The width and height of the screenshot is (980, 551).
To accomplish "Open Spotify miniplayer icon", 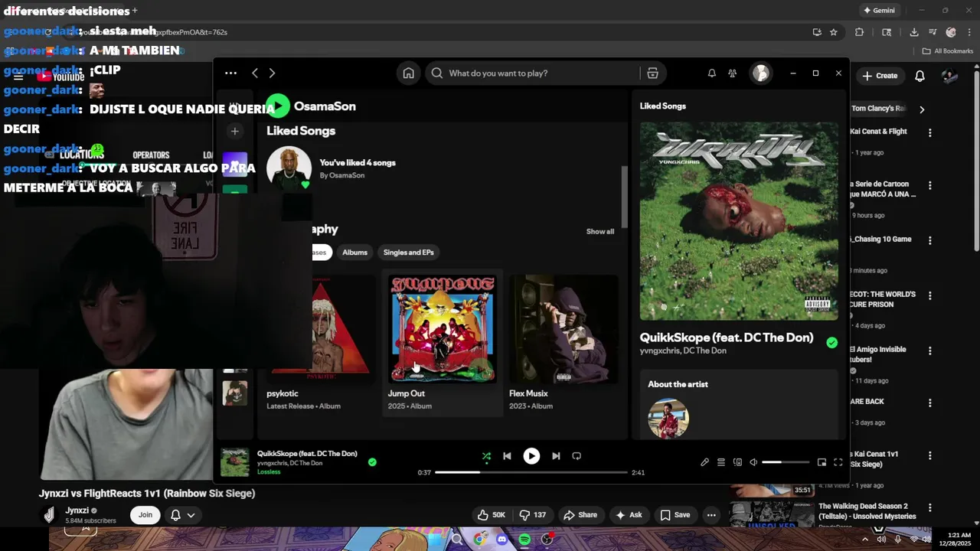I will (x=822, y=462).
